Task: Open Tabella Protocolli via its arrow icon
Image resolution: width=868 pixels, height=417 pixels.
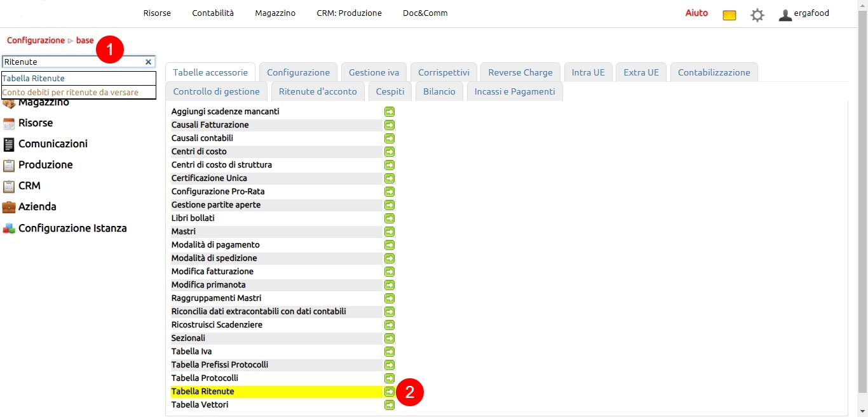Action: pyautogui.click(x=390, y=378)
